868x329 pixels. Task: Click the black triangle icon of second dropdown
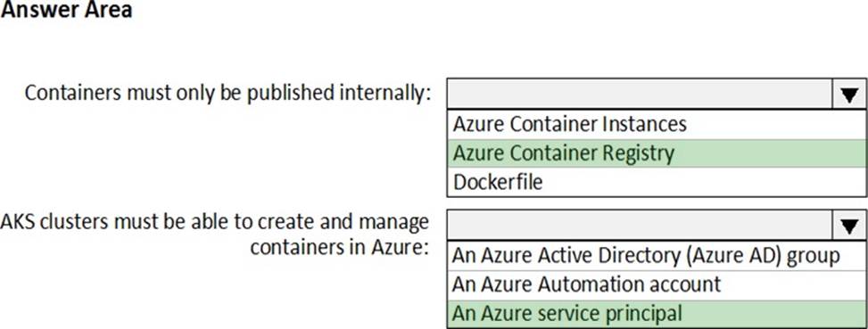pyautogui.click(x=849, y=226)
